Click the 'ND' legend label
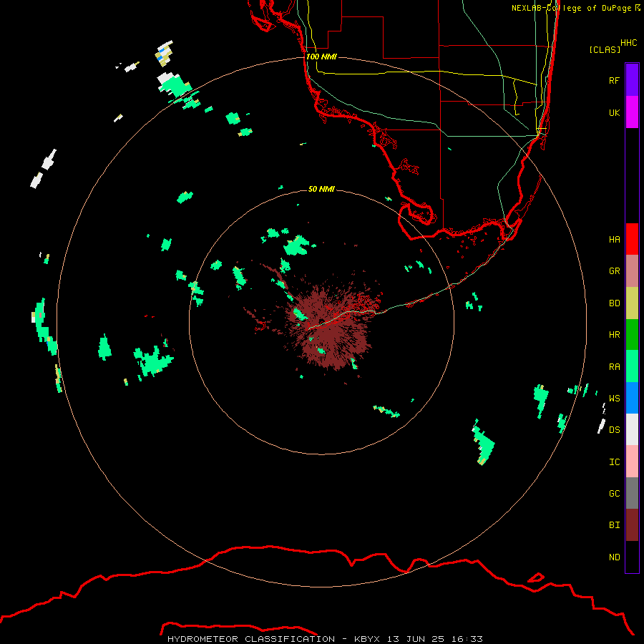This screenshot has height=644, width=644. tap(614, 557)
